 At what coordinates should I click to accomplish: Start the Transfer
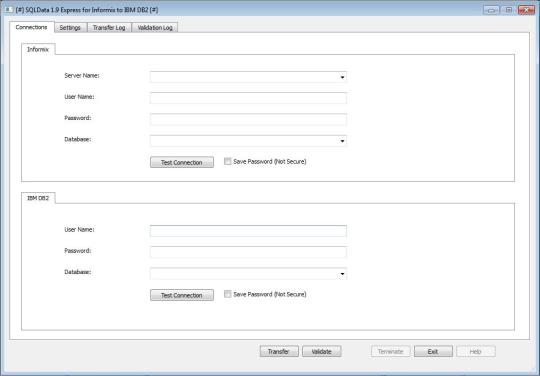coord(279,352)
